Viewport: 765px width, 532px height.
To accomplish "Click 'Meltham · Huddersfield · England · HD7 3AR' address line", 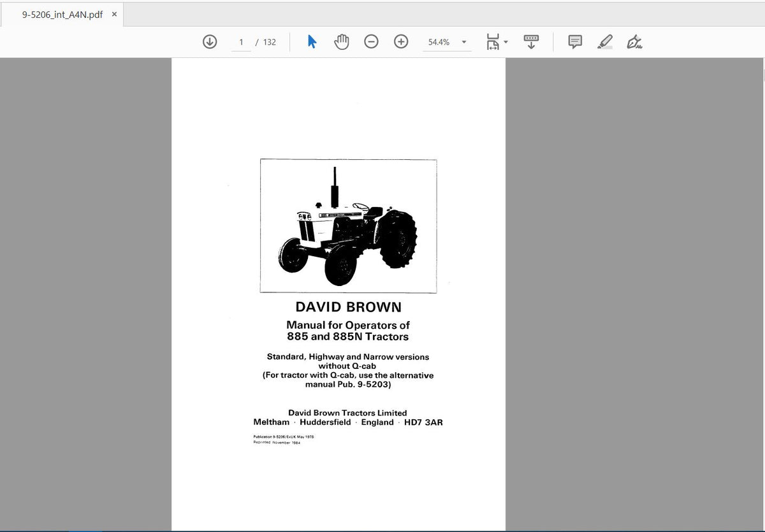I will point(348,422).
